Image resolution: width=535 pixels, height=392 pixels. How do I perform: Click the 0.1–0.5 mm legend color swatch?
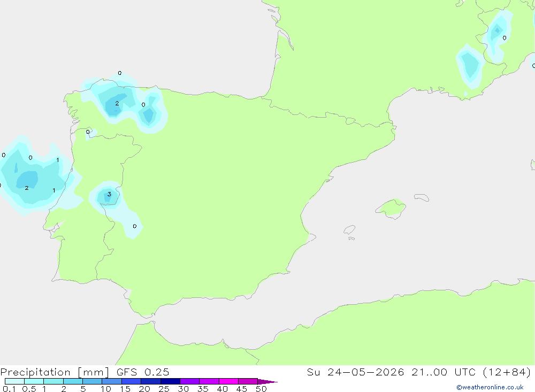click(x=14, y=381)
